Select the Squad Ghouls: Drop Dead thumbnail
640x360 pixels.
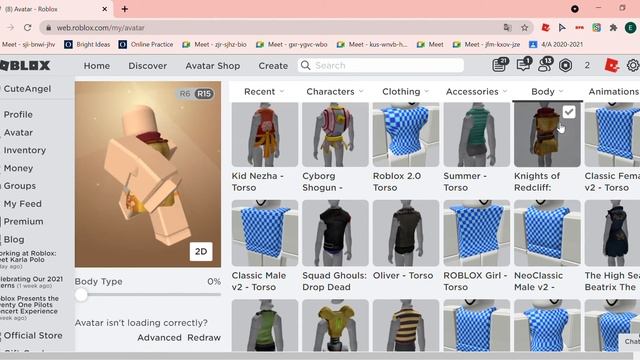[x=335, y=233]
